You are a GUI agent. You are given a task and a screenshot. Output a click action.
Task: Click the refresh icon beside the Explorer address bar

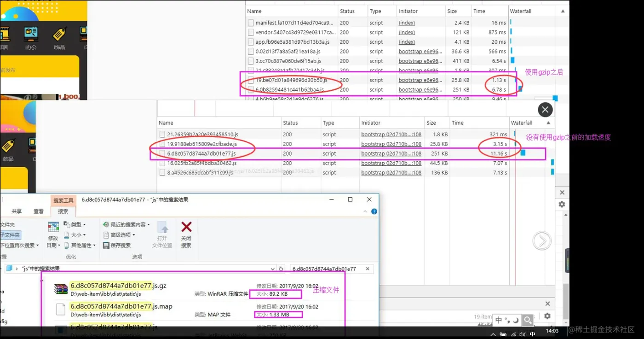281,269
